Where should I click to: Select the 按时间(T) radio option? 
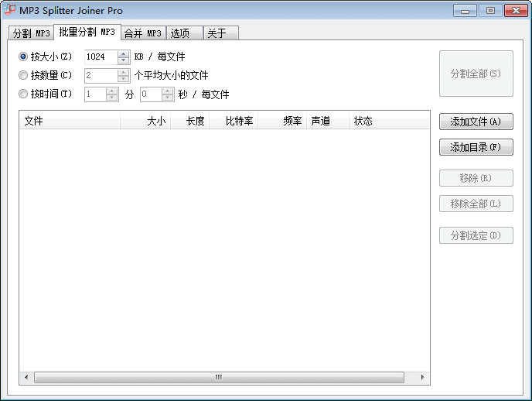click(x=45, y=94)
